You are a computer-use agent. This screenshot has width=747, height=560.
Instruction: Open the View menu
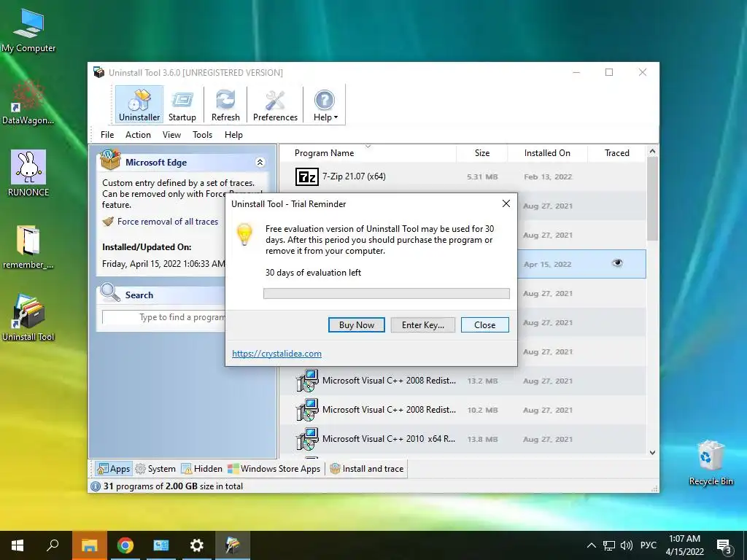click(171, 135)
